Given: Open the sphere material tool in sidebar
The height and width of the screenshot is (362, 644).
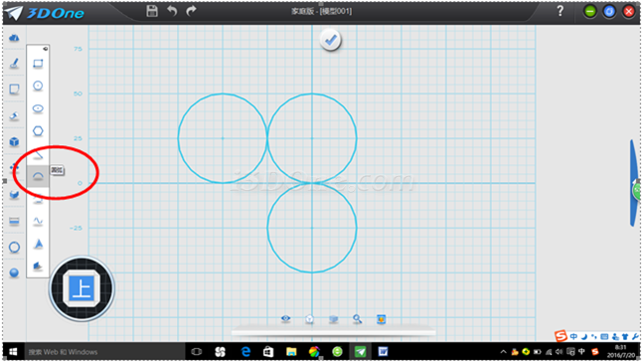Looking at the screenshot, I should click(14, 272).
